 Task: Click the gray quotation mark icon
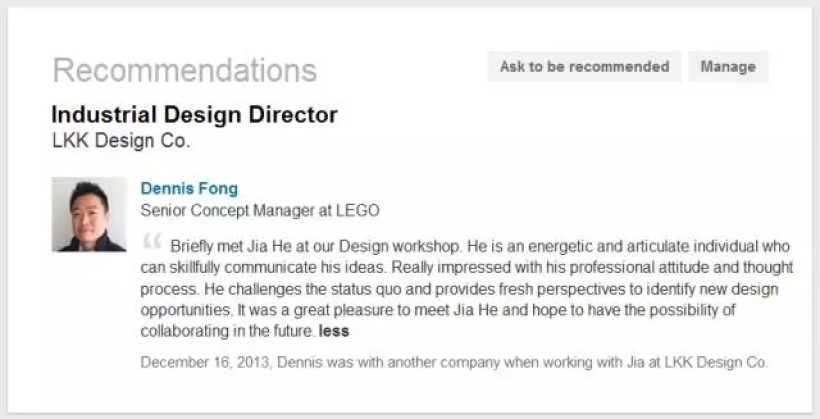point(152,243)
